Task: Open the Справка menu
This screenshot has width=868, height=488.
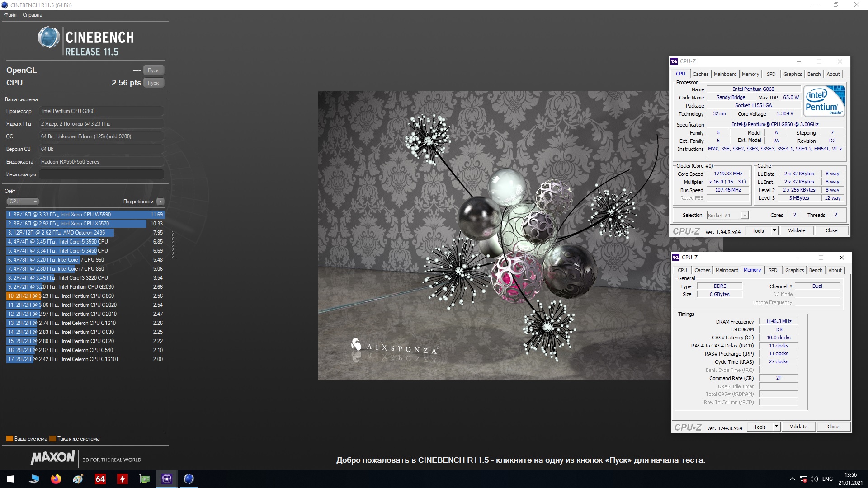Action: 32,15
